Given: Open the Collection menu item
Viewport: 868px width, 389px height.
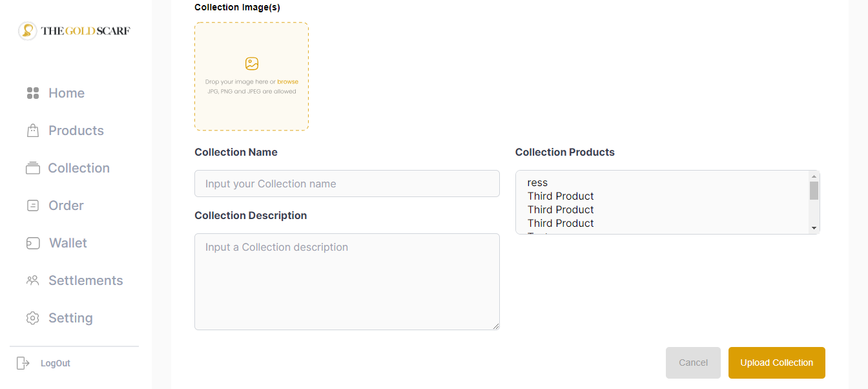Looking at the screenshot, I should pyautogui.click(x=78, y=168).
